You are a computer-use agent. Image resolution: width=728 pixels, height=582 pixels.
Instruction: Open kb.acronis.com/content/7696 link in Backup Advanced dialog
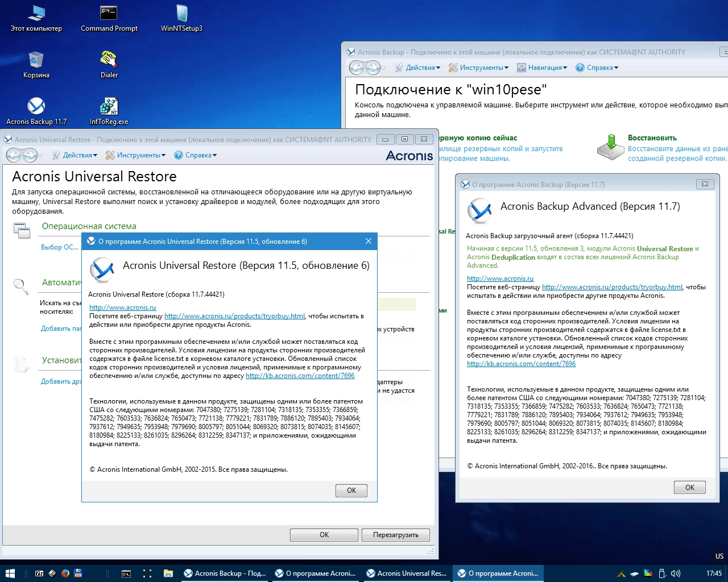(521, 364)
